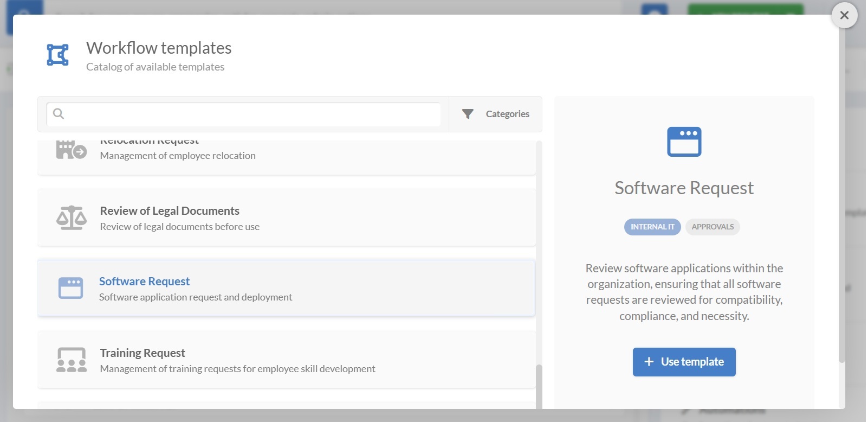Viewport: 868px width, 422px height.
Task: Click the Training Request classroom icon
Action: (71, 360)
